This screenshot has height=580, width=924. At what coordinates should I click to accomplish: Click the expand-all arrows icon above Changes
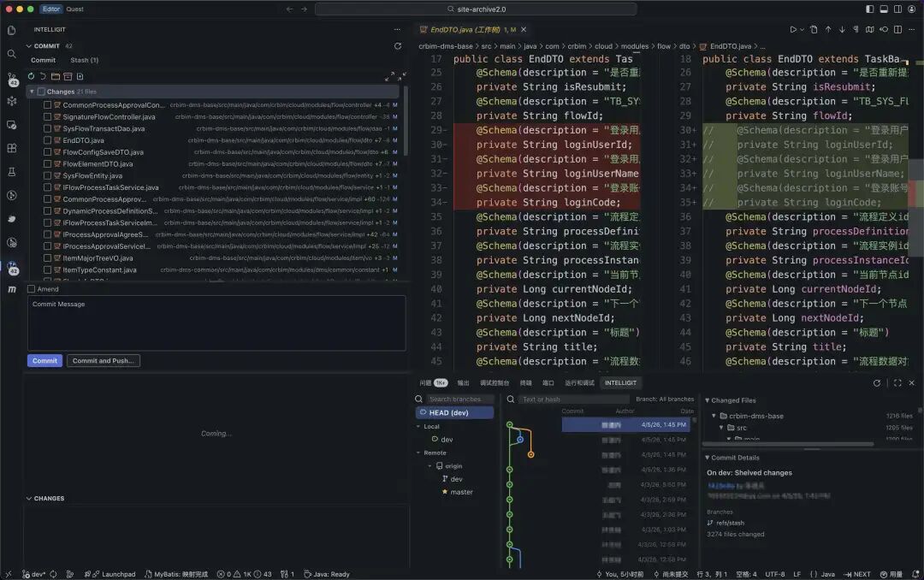point(388,76)
